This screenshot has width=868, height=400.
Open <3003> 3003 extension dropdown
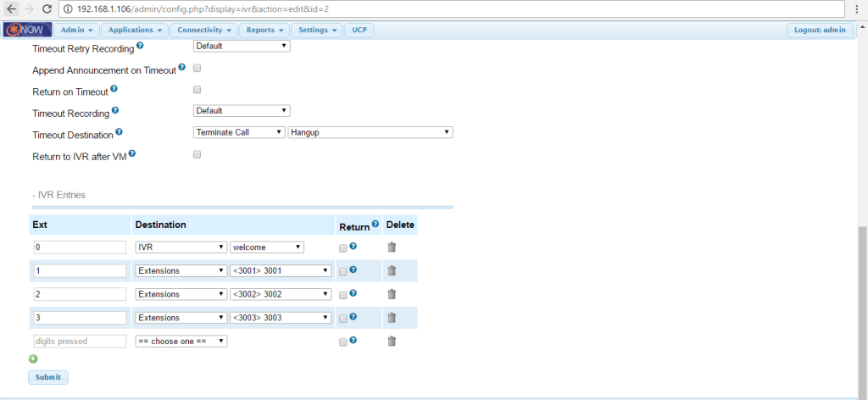pos(281,318)
